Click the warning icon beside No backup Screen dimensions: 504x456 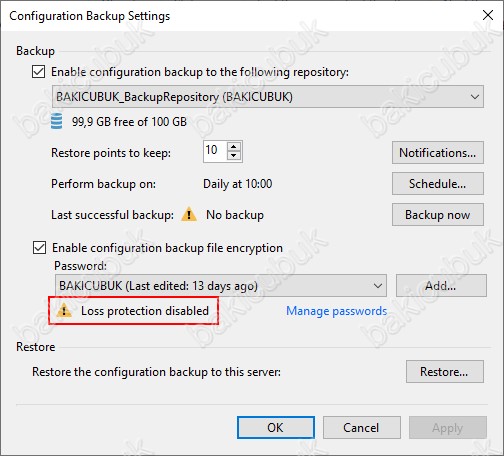[x=189, y=214]
